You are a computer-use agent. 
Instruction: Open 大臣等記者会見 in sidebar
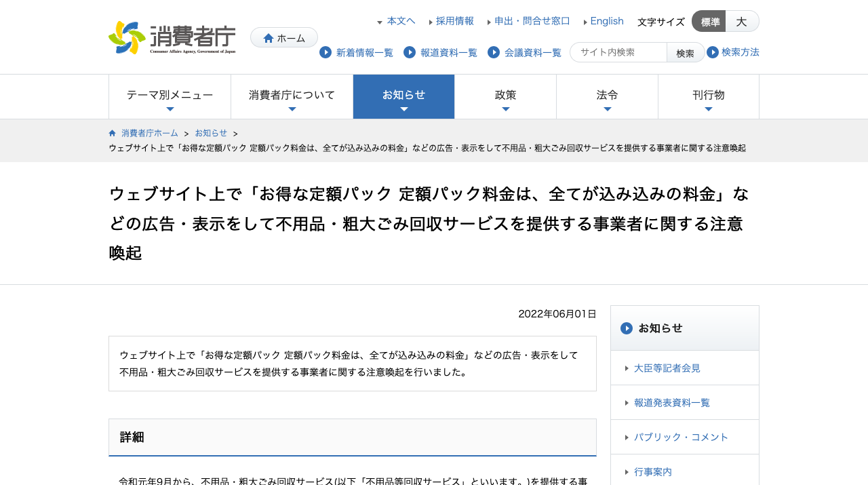667,368
